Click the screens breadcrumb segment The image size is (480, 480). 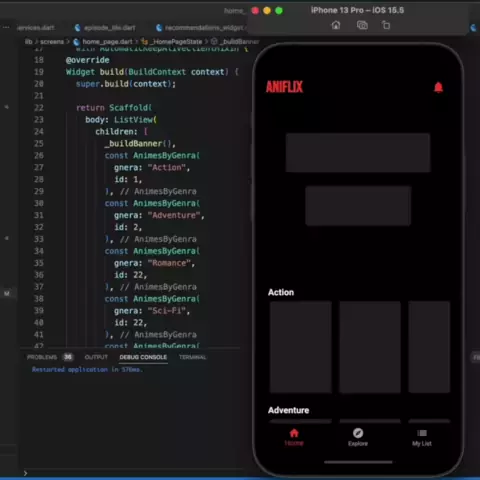[x=52, y=42]
